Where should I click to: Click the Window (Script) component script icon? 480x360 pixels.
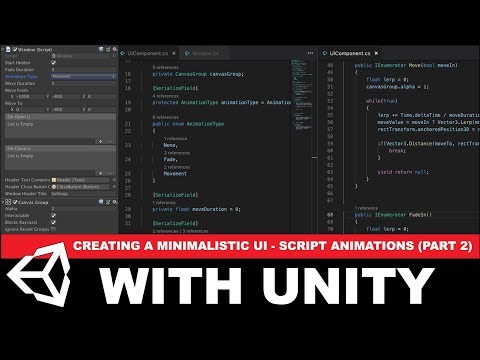tap(8, 49)
